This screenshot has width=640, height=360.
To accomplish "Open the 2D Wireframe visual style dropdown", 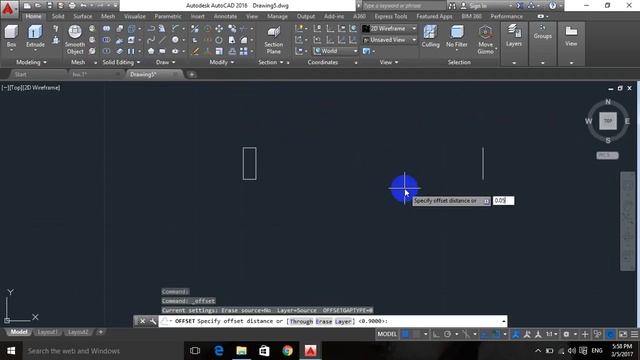I will tap(389, 29).
